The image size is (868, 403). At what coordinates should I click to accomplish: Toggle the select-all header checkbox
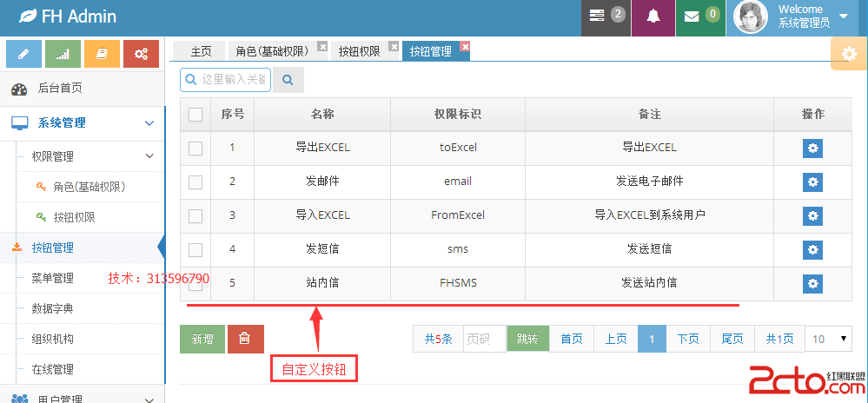tap(195, 115)
